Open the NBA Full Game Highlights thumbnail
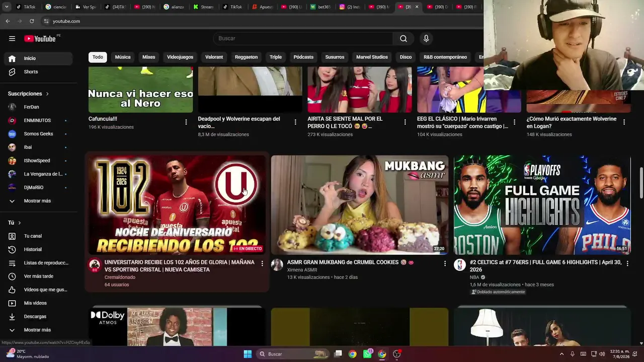Viewport: 644px width, 362px height. point(542,205)
